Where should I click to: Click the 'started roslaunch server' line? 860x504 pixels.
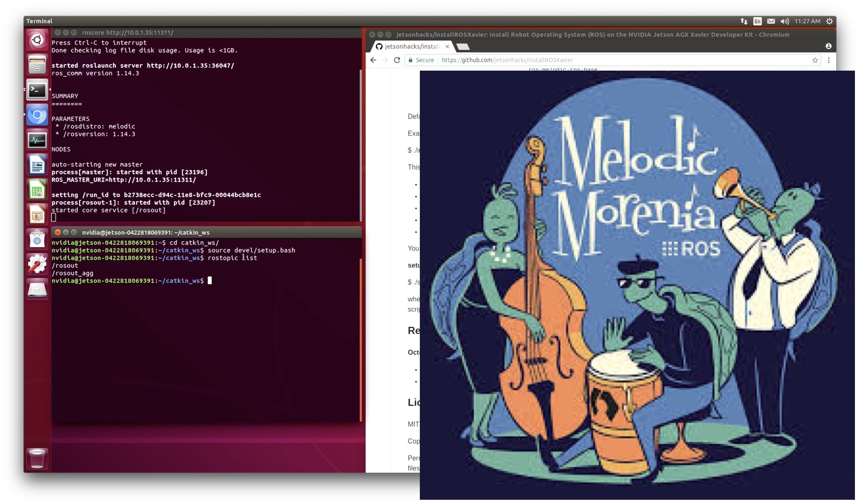pos(143,66)
